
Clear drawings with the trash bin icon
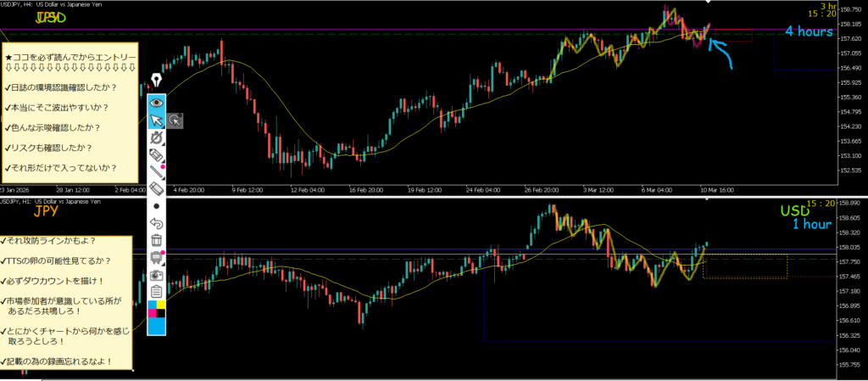click(x=156, y=240)
